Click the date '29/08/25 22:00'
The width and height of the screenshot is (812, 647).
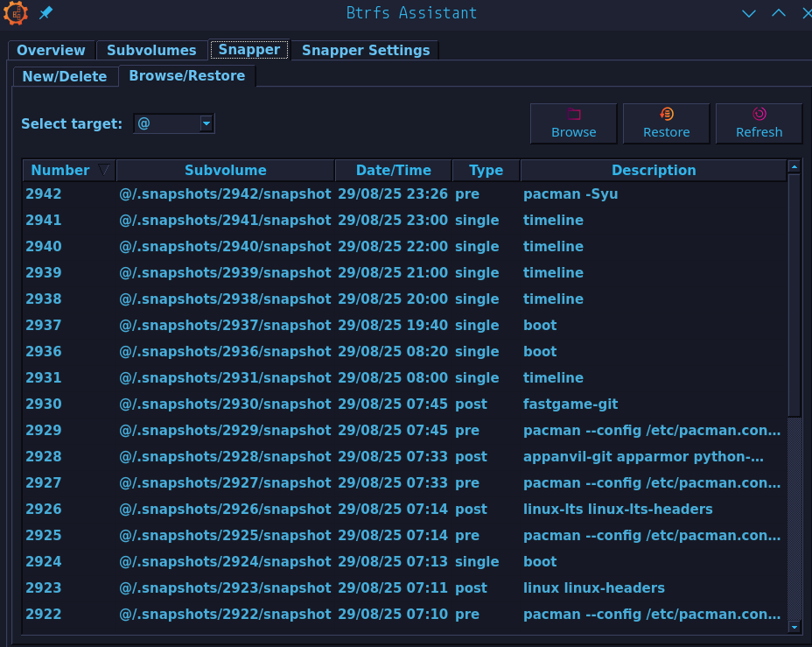point(393,247)
